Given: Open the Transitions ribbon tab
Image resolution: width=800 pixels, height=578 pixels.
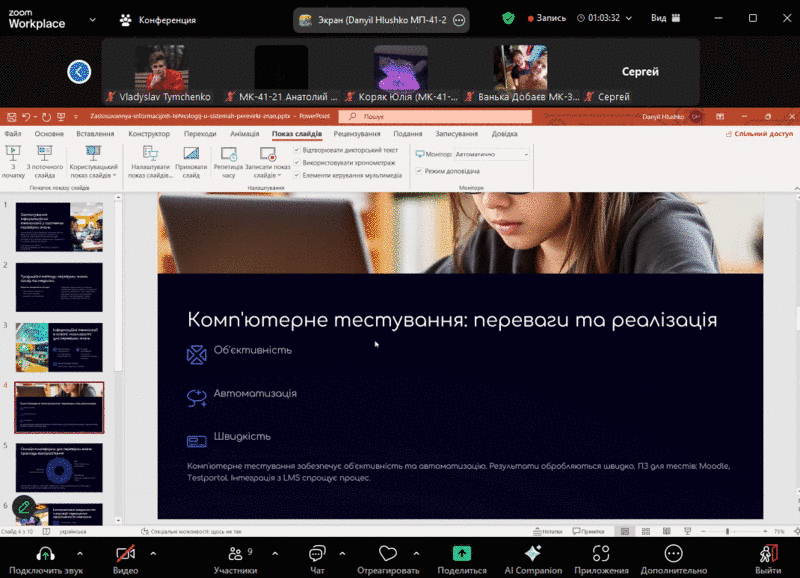Looking at the screenshot, I should [200, 133].
